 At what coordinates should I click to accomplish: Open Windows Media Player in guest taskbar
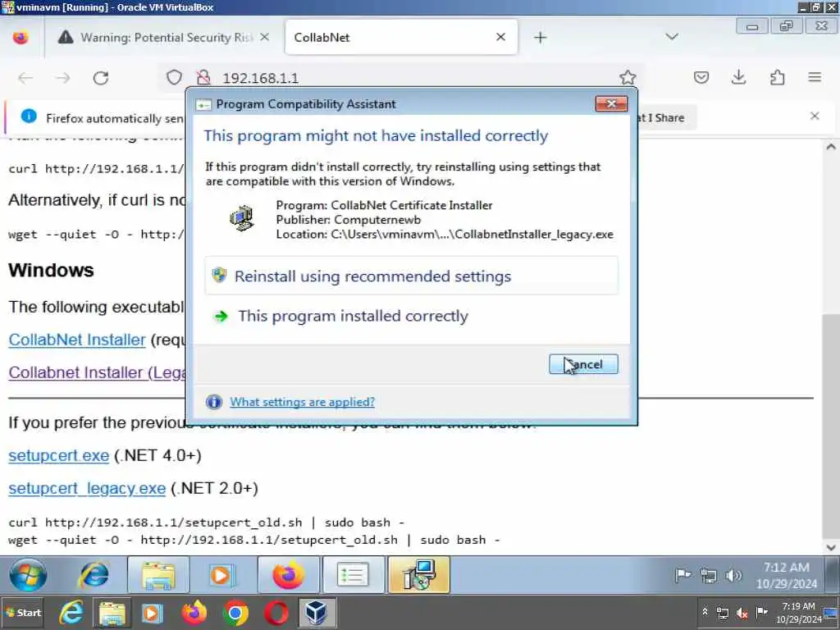click(x=221, y=575)
